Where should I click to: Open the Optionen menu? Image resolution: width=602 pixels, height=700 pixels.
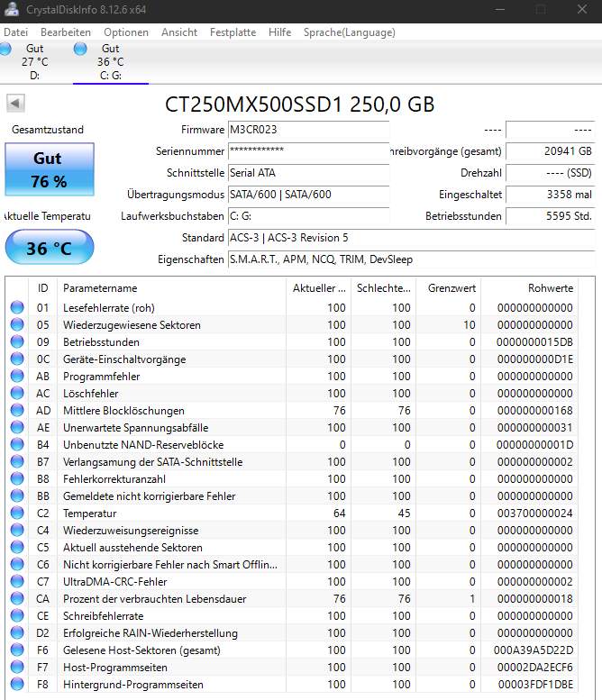[126, 32]
